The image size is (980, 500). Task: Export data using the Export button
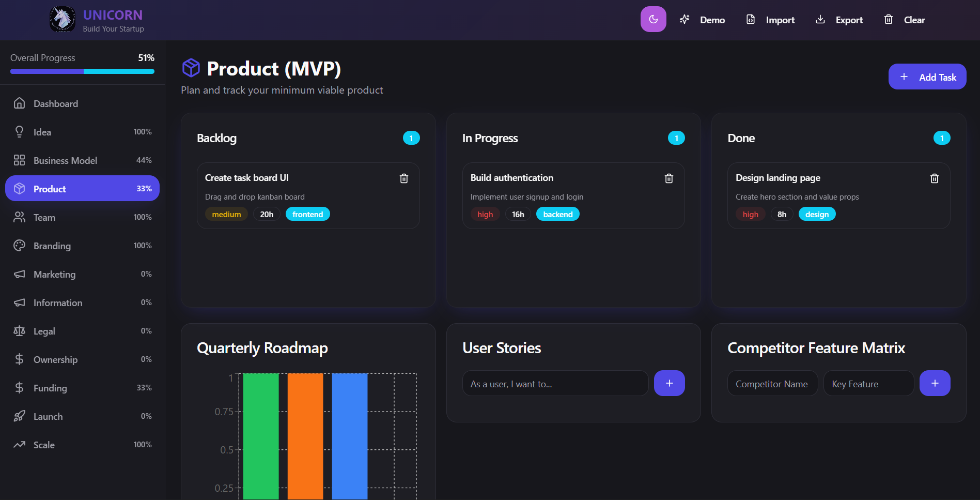point(839,20)
